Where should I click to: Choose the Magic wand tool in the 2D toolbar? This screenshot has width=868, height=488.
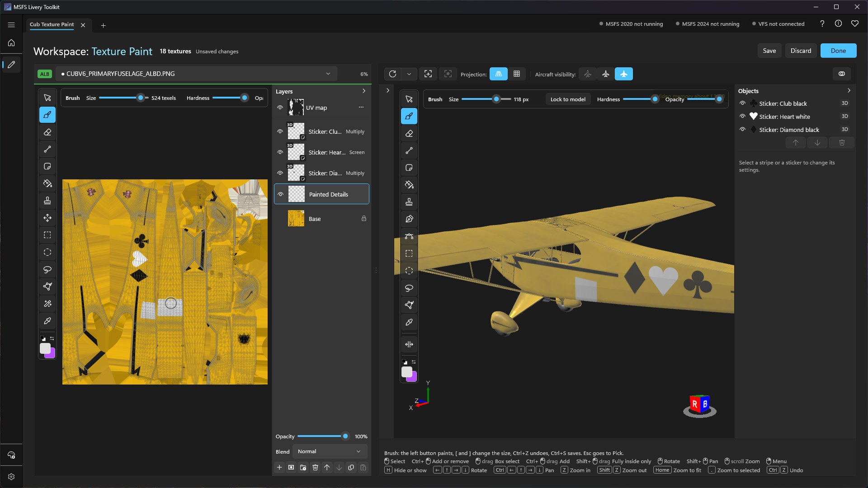coord(47,304)
